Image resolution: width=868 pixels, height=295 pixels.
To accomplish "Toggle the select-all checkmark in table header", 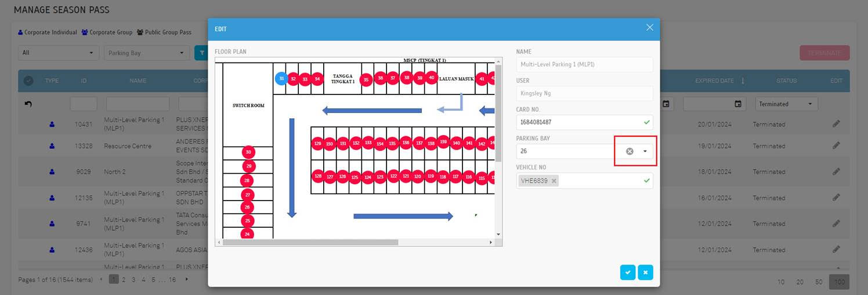I will 28,81.
